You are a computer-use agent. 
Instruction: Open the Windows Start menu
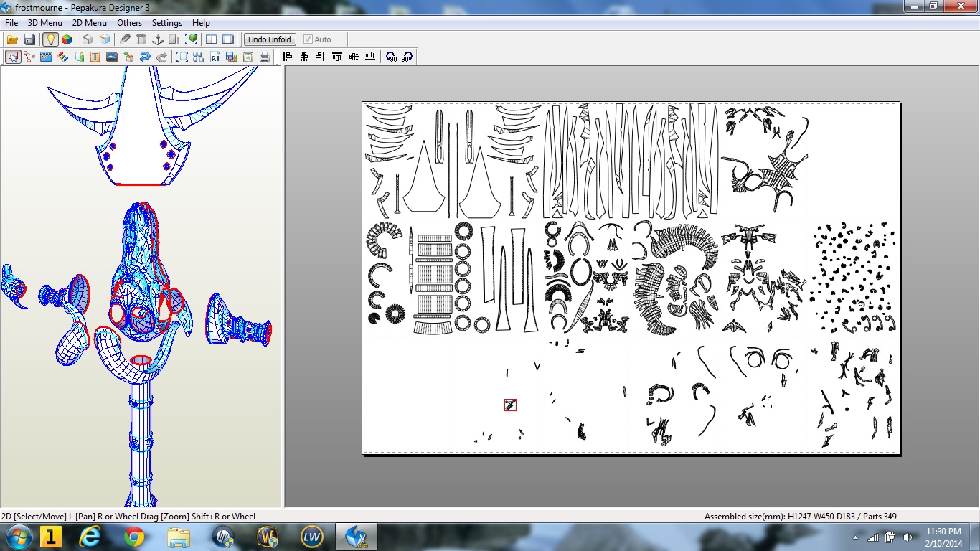(x=17, y=537)
